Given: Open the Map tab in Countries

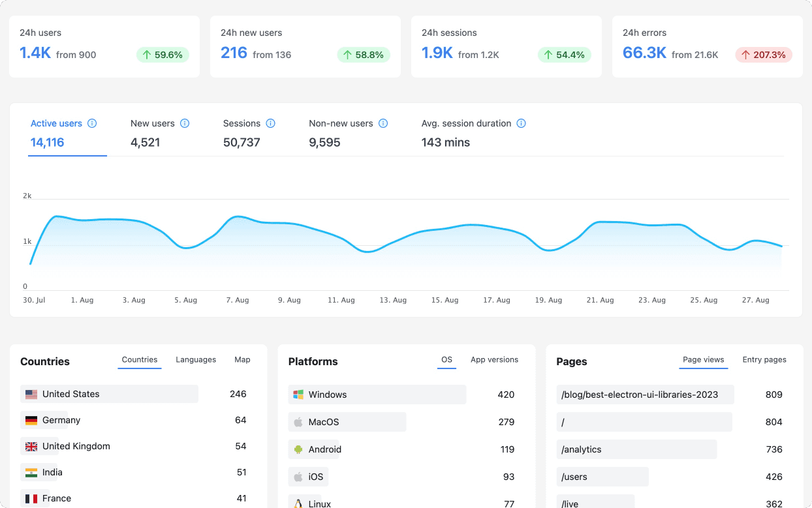Looking at the screenshot, I should (x=242, y=360).
